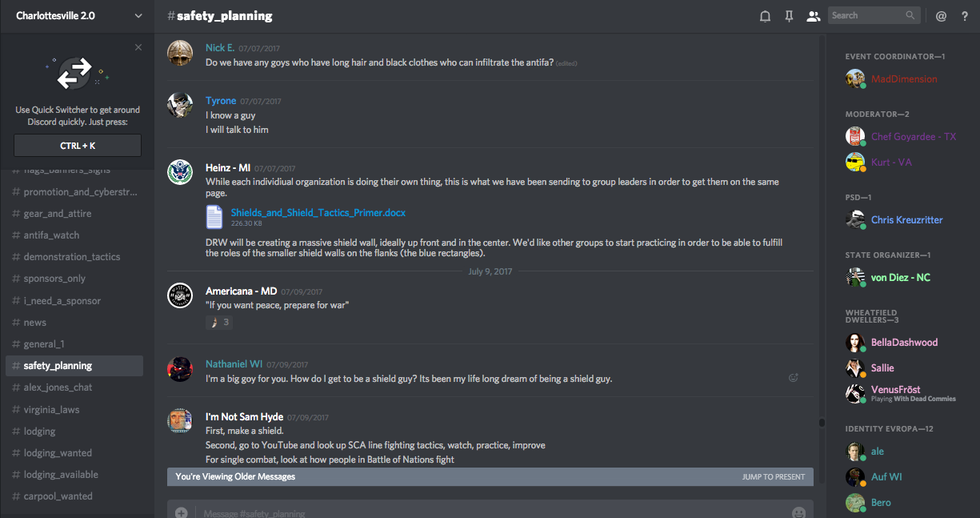Screen dimensions: 980x518
Task: Download Shields_and_Shield_Tactics_Primer.docx
Action: [x=318, y=212]
